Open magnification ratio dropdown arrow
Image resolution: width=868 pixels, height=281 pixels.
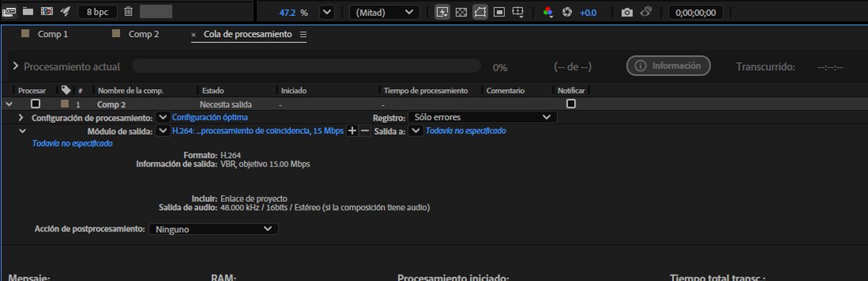click(x=327, y=12)
